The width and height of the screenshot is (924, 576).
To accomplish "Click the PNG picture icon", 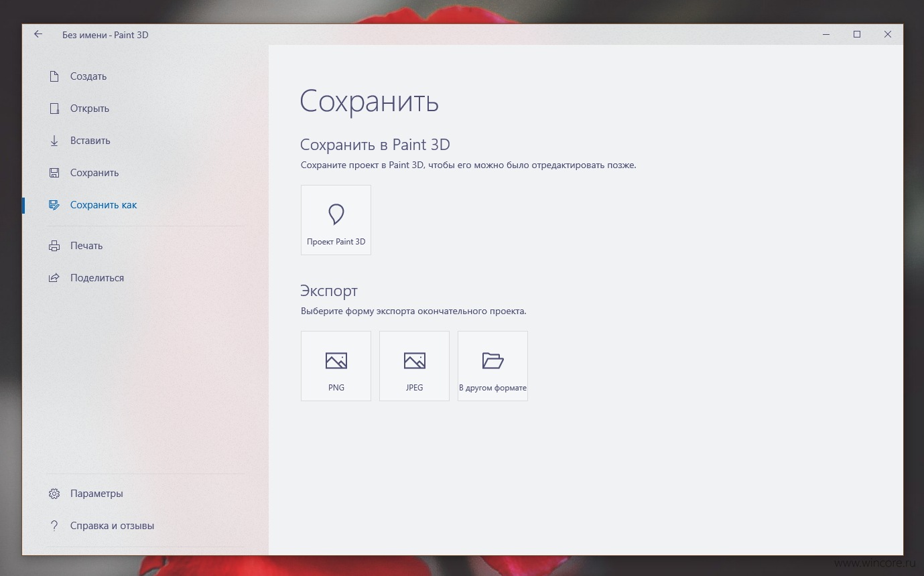I will point(336,360).
